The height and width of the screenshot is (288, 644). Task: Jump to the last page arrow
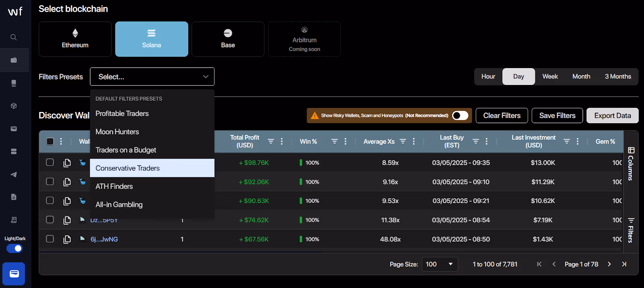coord(624,264)
